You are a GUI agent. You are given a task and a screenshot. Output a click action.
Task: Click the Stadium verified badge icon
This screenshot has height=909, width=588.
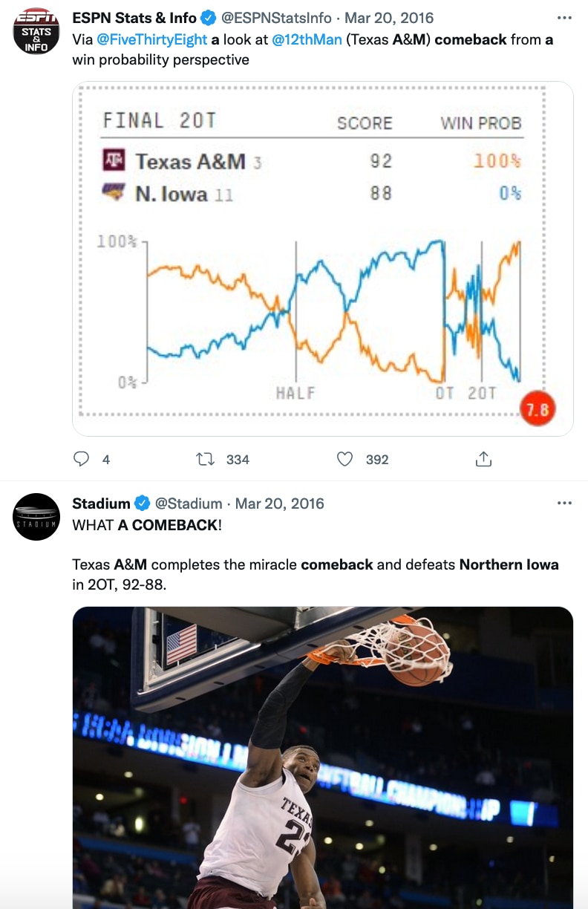(143, 504)
